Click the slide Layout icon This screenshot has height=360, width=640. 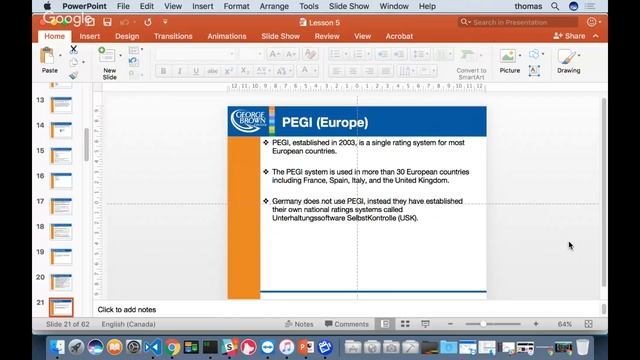coord(133,50)
